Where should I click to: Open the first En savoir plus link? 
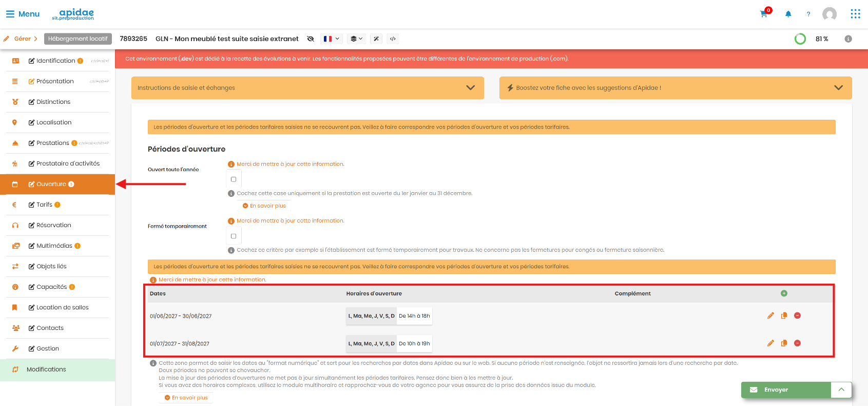(264, 206)
